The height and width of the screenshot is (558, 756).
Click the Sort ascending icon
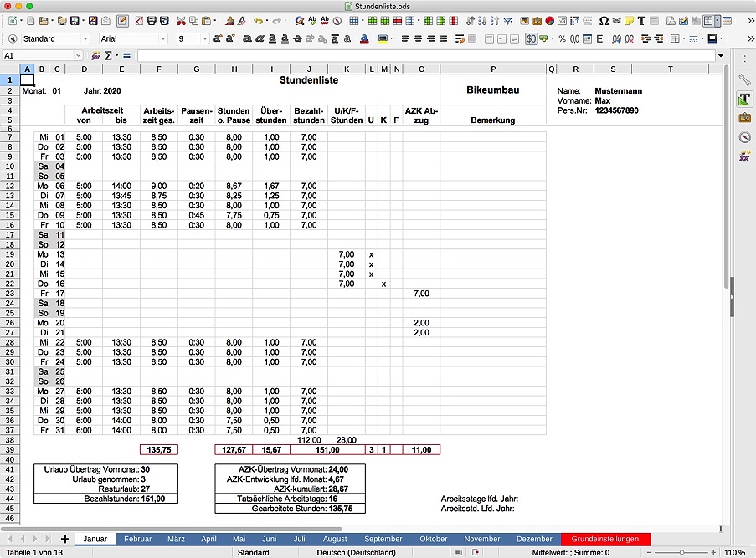click(x=482, y=21)
